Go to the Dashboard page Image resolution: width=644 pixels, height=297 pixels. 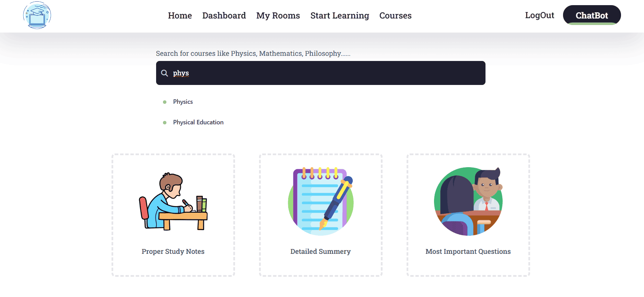[x=224, y=15]
